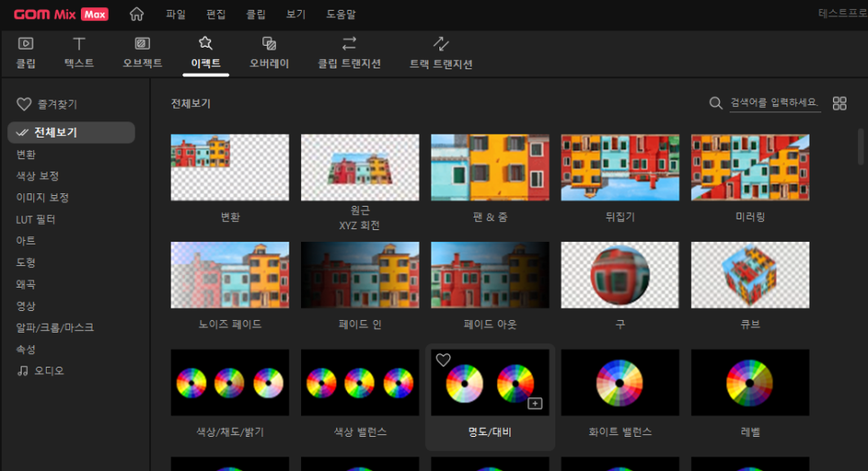Choose the 페이드 인 effect thumbnail

359,274
